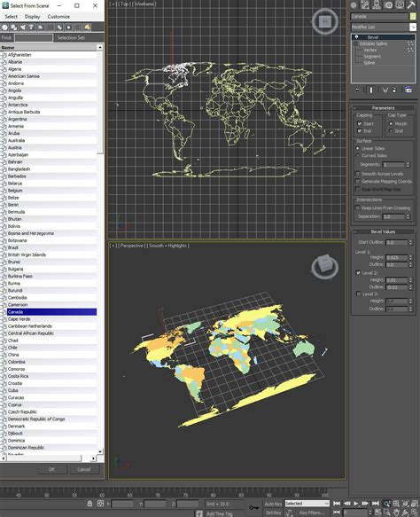
Task: Click the Set Key button
Action: tap(273, 513)
